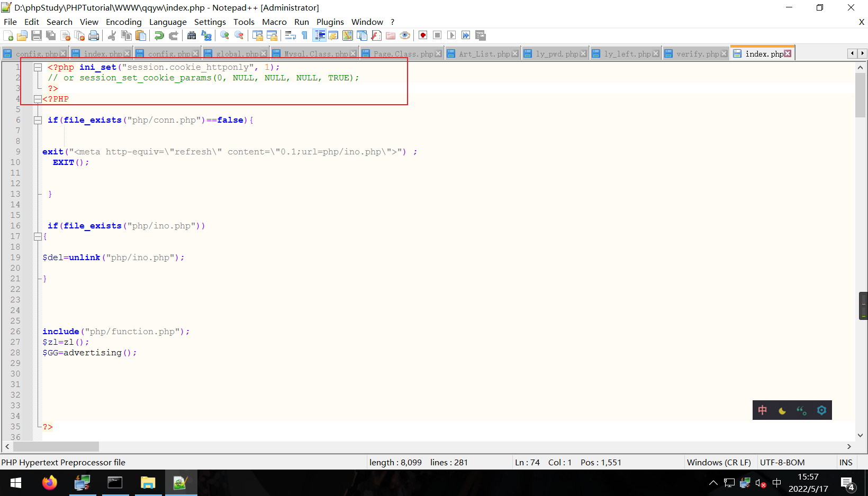
Task: Toggle word wrap in the toolbar
Action: [290, 35]
